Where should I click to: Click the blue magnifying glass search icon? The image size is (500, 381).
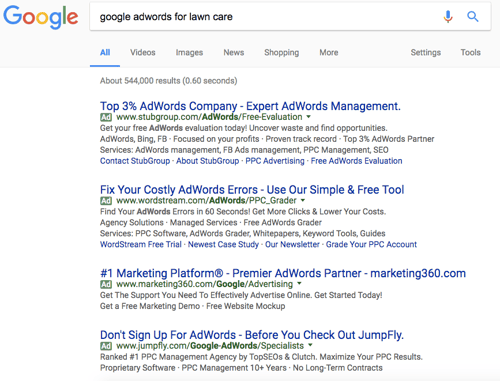click(x=473, y=16)
